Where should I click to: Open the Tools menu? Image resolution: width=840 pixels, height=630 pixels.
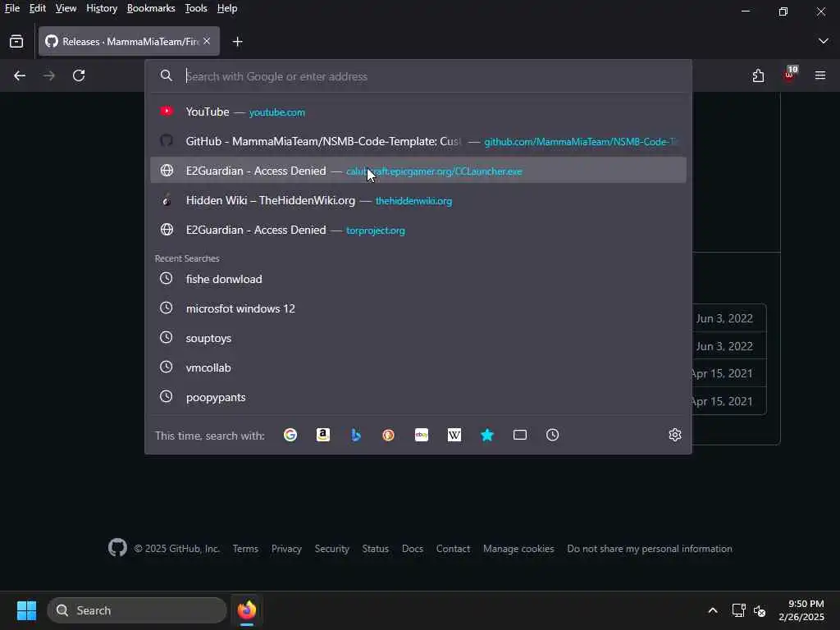click(x=196, y=8)
